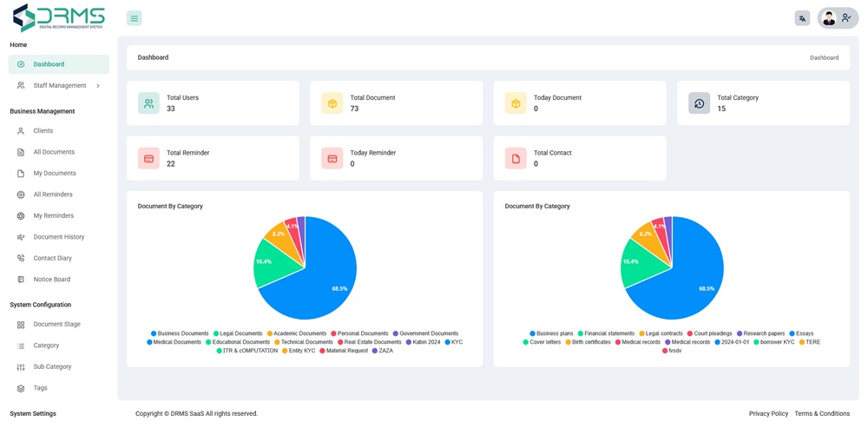Click the Total Document box icon
This screenshot has height=428, width=868.
coord(332,103)
